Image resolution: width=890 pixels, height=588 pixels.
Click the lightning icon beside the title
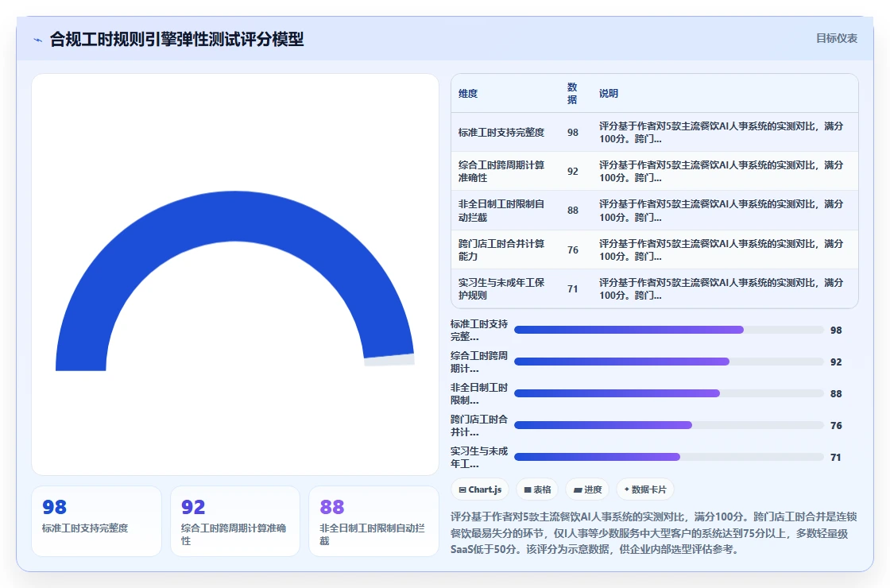[37, 40]
